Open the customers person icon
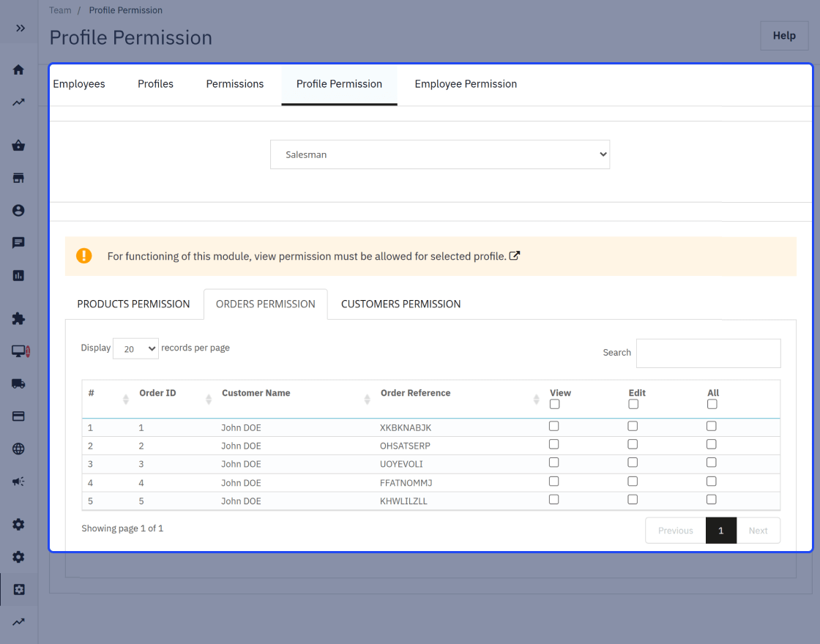This screenshot has width=820, height=644. [18, 211]
